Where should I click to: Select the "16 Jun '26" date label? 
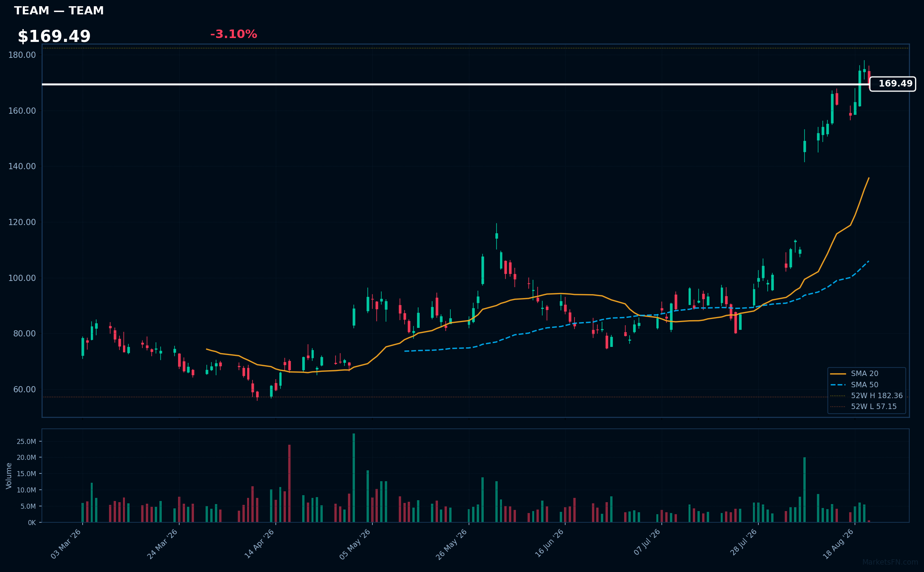tap(549, 544)
